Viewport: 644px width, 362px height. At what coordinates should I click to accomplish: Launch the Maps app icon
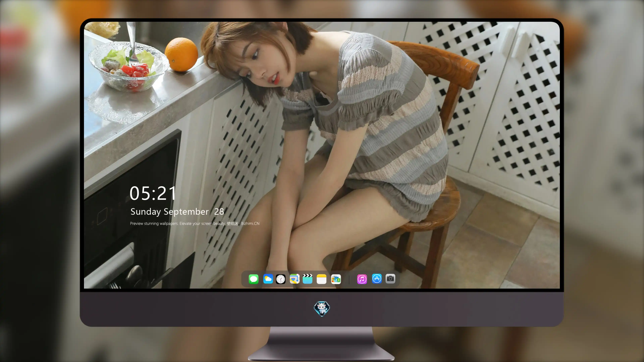pyautogui.click(x=294, y=279)
